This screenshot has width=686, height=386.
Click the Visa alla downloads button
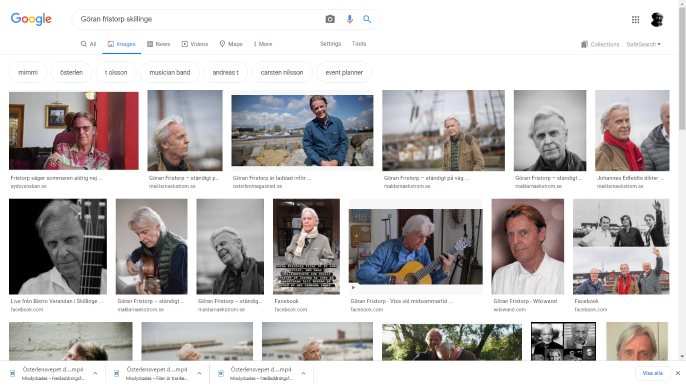tap(652, 373)
